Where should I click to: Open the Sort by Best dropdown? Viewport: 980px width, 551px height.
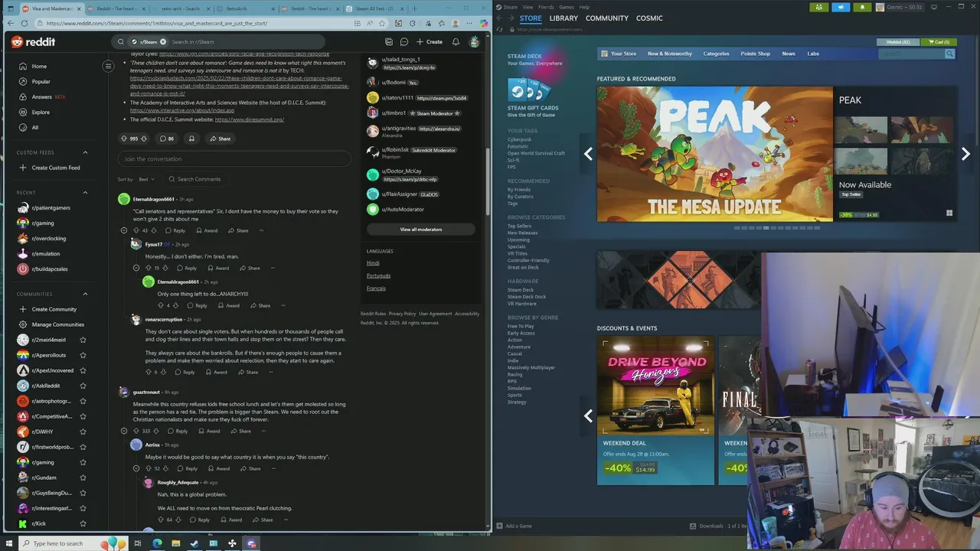point(145,179)
